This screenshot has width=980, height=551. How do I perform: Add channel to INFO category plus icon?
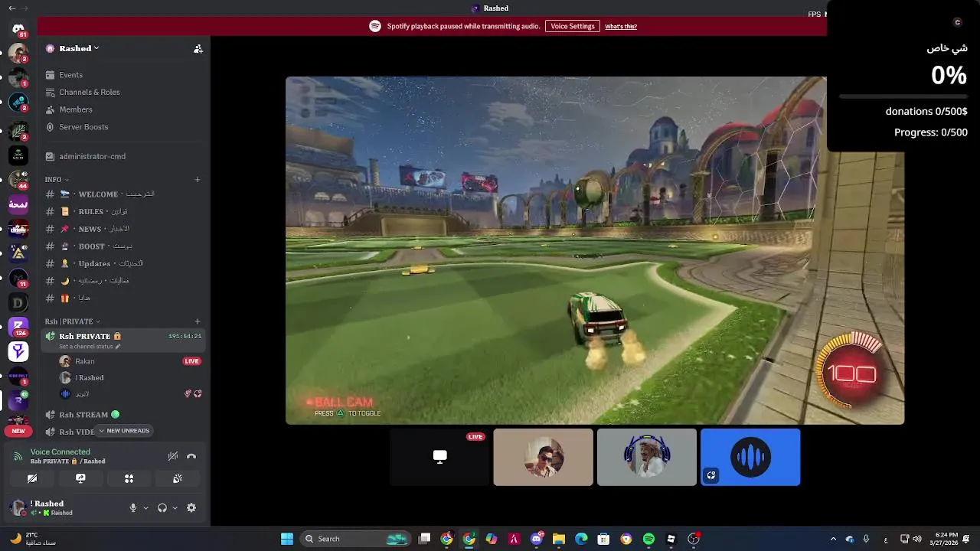(198, 180)
